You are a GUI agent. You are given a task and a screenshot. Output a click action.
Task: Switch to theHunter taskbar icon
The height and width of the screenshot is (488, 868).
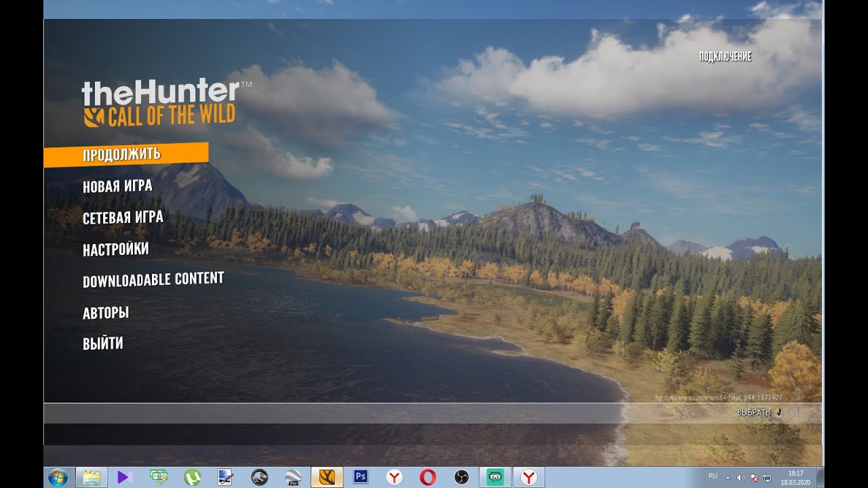pyautogui.click(x=327, y=477)
